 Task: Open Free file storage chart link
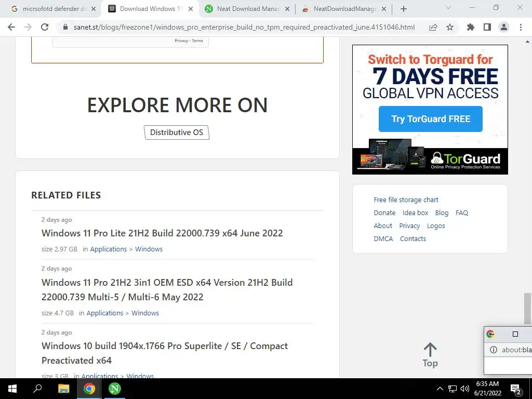pos(406,200)
